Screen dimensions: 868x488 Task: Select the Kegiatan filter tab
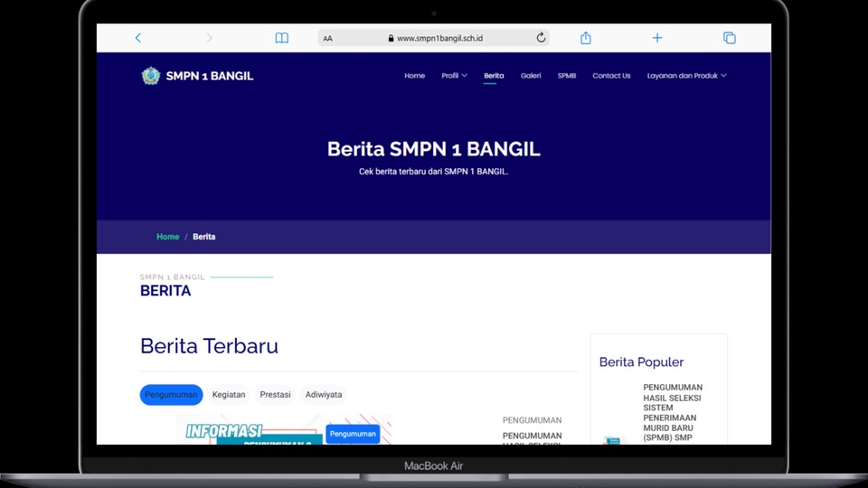(x=229, y=395)
